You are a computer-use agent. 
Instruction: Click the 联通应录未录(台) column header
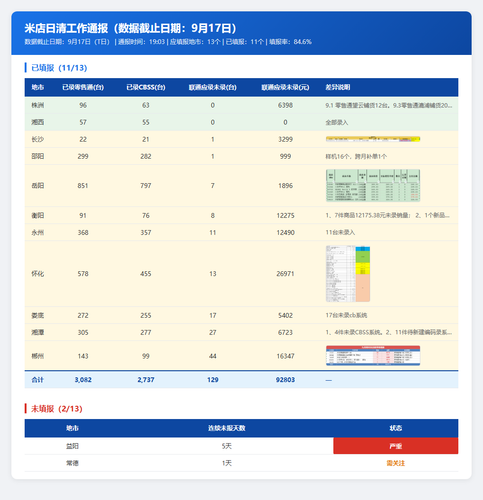pyautogui.click(x=213, y=87)
